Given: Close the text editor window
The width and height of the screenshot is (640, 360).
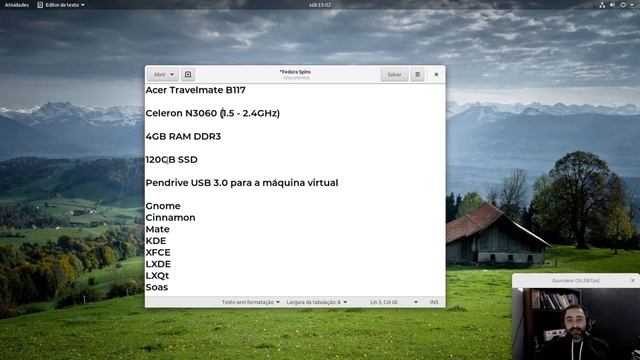Looking at the screenshot, I should (436, 74).
